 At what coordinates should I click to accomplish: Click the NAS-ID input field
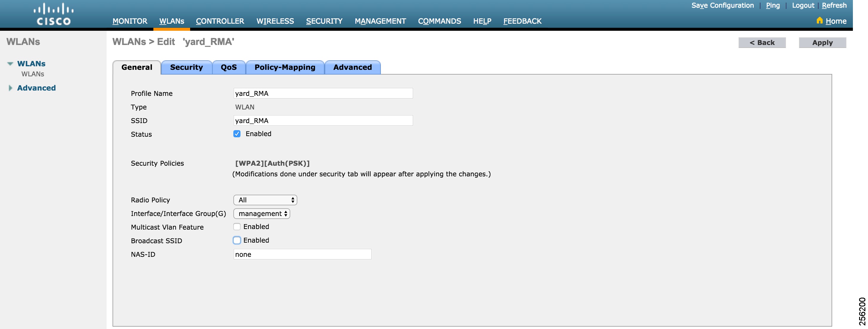[302, 254]
